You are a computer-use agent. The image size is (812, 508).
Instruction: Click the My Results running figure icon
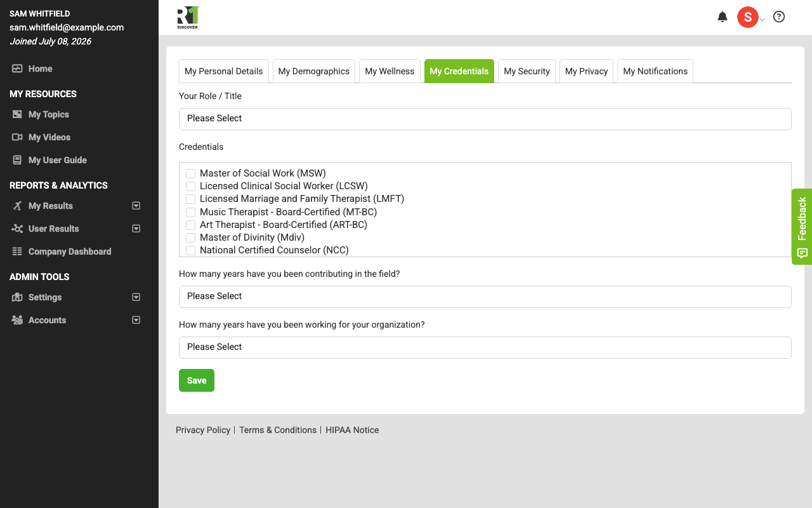(x=17, y=206)
